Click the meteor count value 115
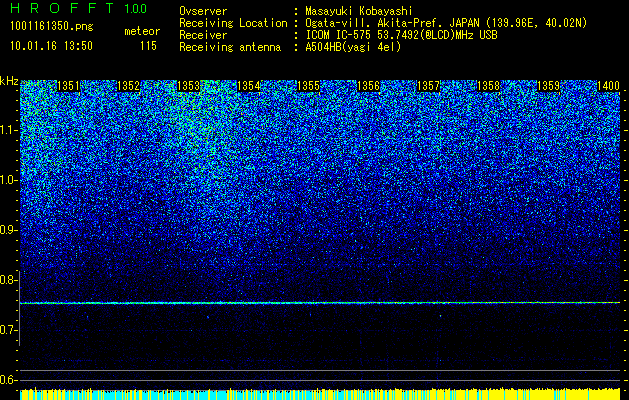Viewport: 629px width, 400px height. coord(148,46)
